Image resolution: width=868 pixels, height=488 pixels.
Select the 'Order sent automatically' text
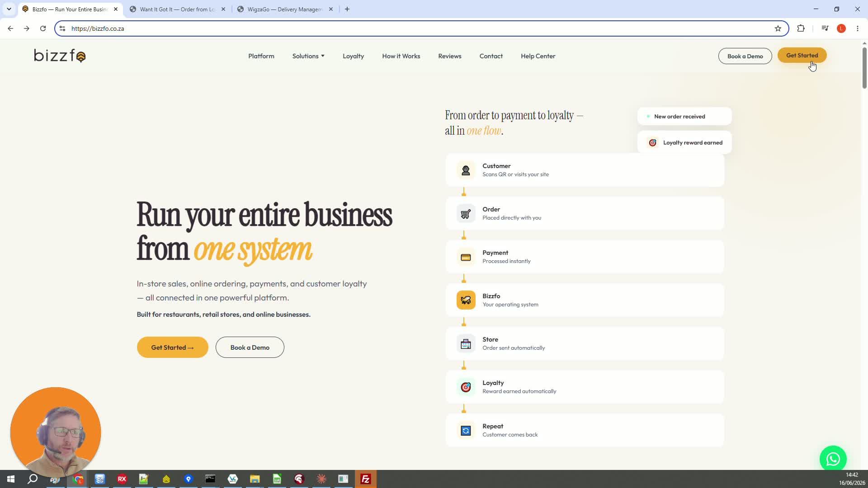(x=514, y=348)
